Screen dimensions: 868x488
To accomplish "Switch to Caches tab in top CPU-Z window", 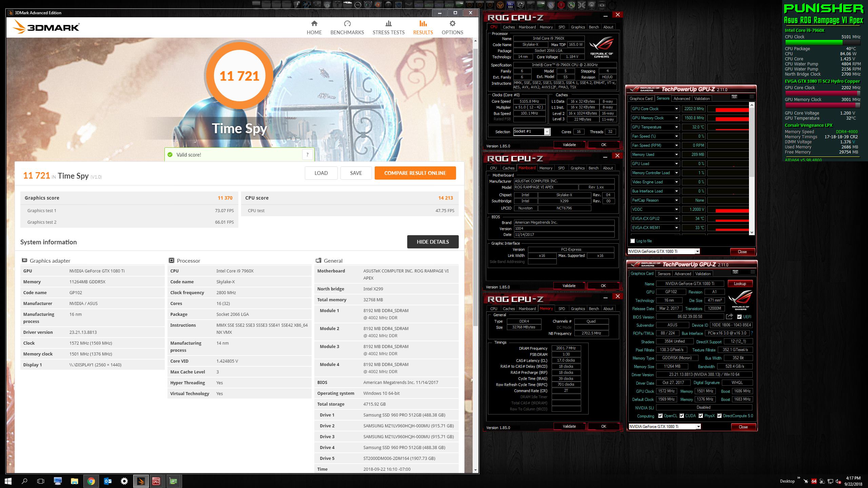I will [x=509, y=27].
